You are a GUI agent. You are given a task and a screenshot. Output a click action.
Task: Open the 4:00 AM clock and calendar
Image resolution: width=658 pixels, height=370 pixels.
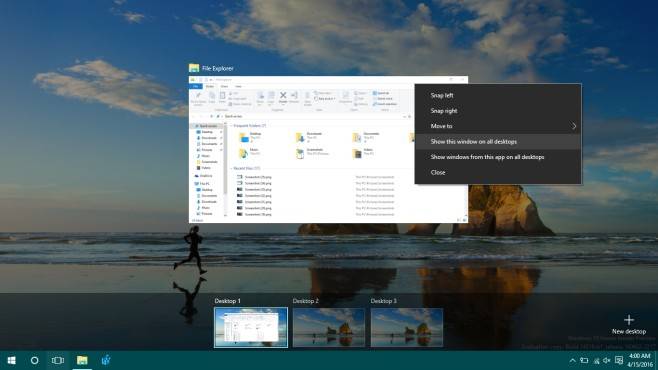[x=640, y=360]
